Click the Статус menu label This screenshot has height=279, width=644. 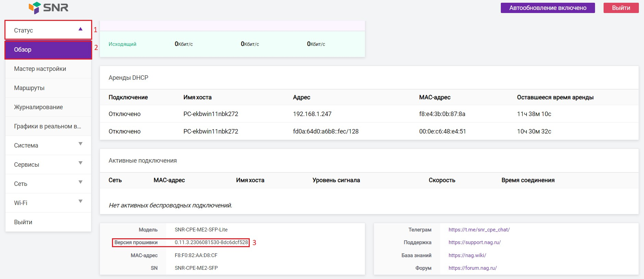23,30
